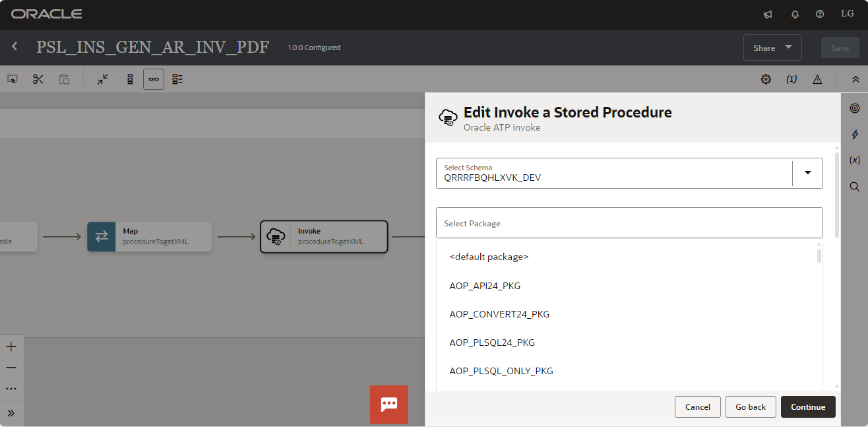Click the red chat assistant icon
868x427 pixels.
point(389,404)
